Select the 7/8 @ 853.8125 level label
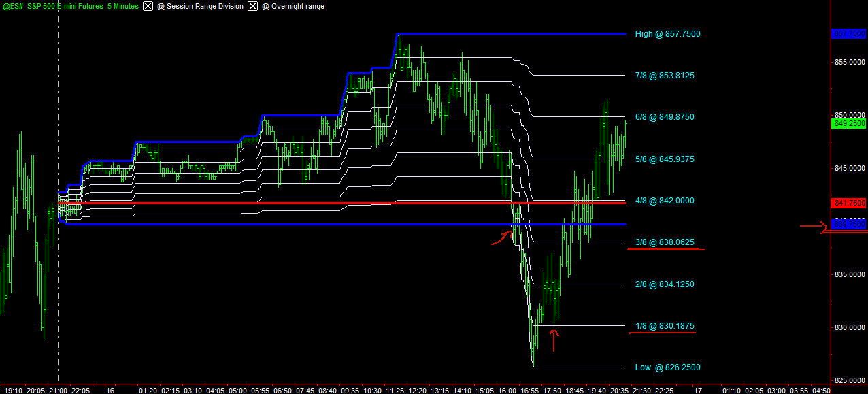The height and width of the screenshot is (394, 868). [665, 76]
